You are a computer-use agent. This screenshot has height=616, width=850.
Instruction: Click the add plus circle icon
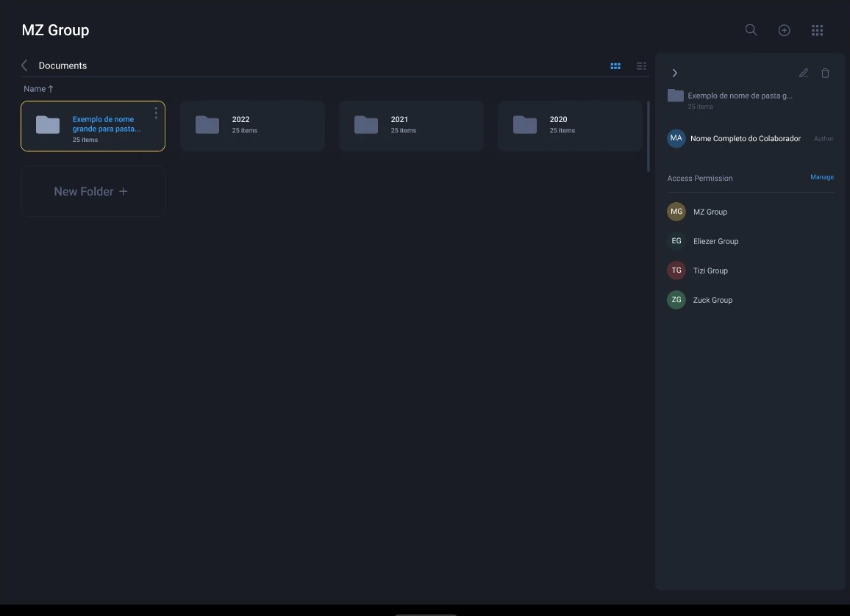(784, 30)
